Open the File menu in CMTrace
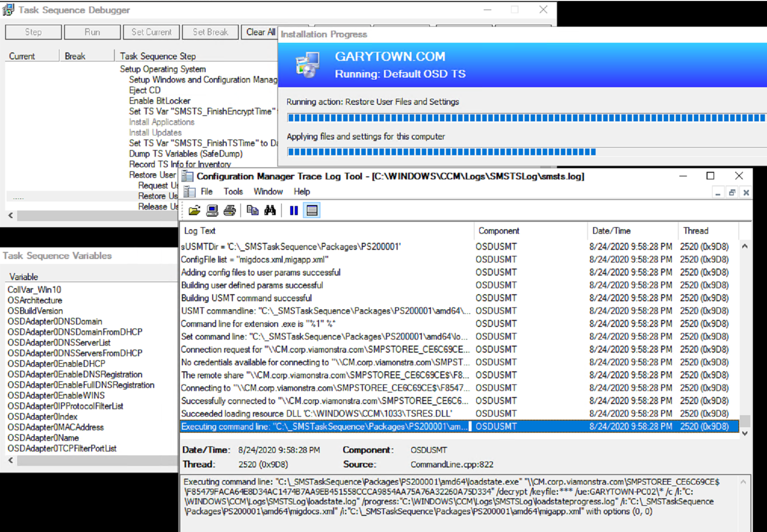This screenshot has width=767, height=532. 207,191
